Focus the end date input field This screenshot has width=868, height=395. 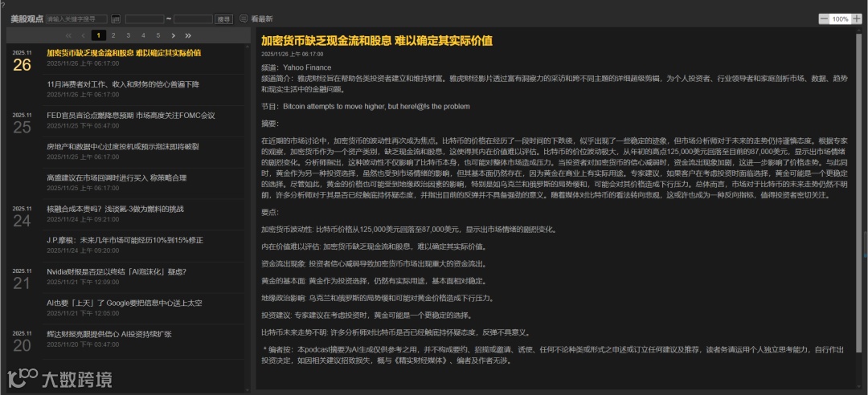pyautogui.click(x=193, y=18)
